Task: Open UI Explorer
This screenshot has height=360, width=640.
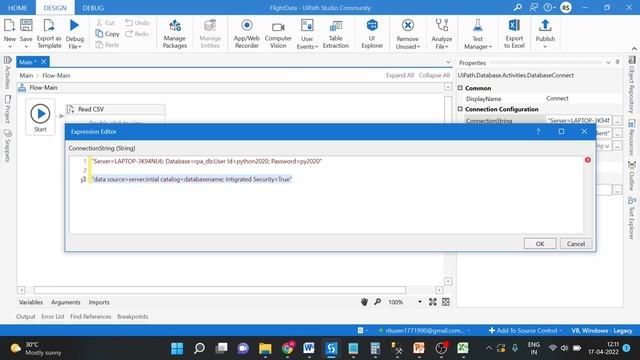Action: click(x=372, y=34)
